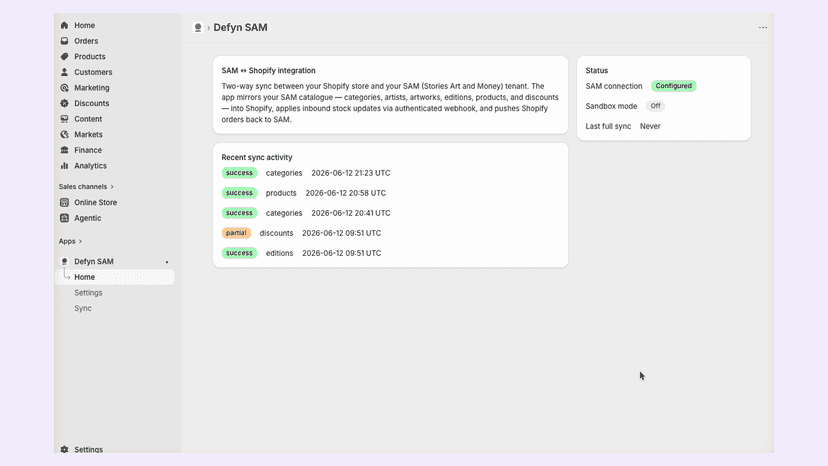The image size is (828, 466).
Task: Click the Content sidebar link
Action: tap(88, 119)
